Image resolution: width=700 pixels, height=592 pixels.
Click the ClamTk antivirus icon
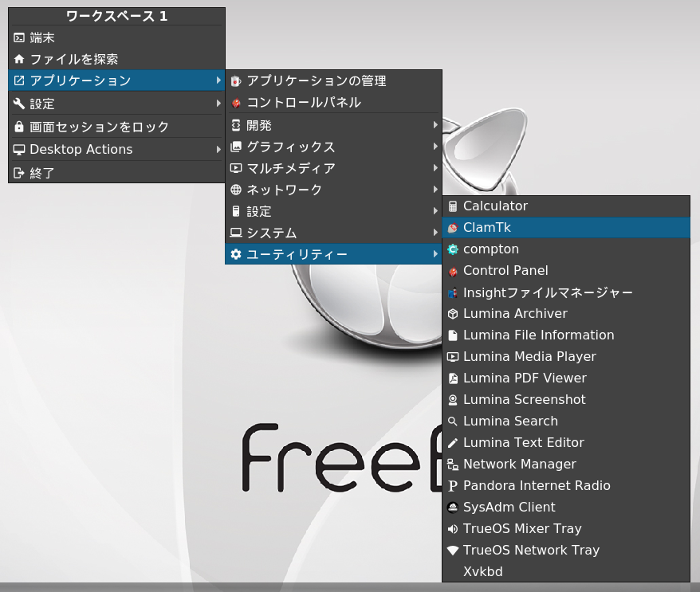pos(453,228)
